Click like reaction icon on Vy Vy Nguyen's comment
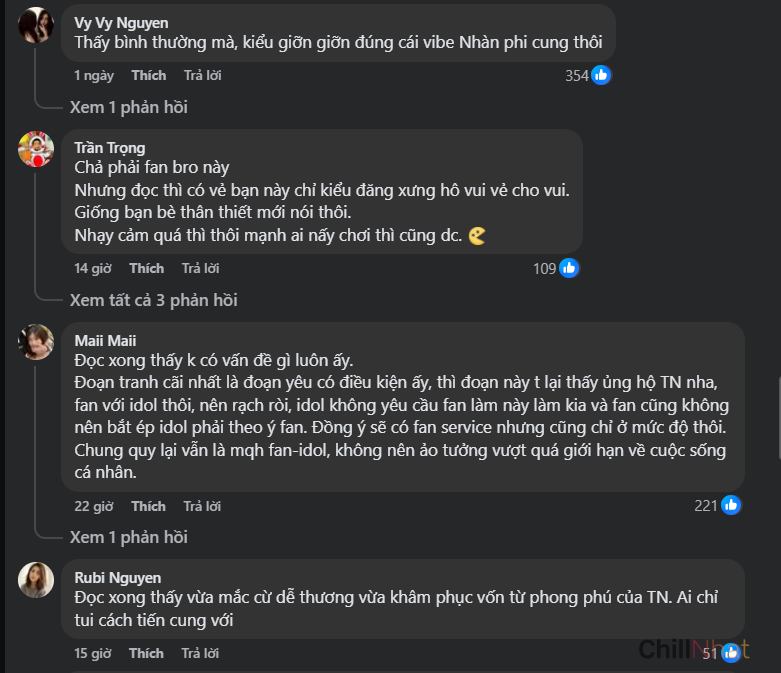The image size is (781, 673). 601,75
